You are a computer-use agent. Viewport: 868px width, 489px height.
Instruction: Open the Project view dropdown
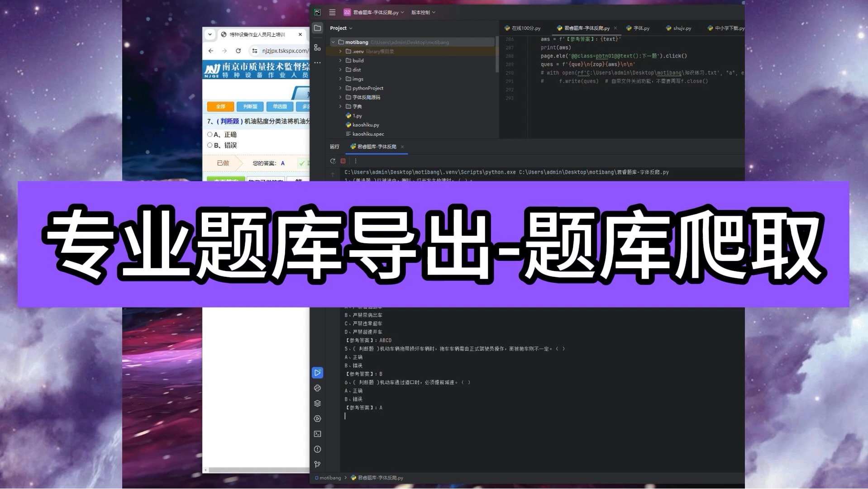click(x=341, y=28)
